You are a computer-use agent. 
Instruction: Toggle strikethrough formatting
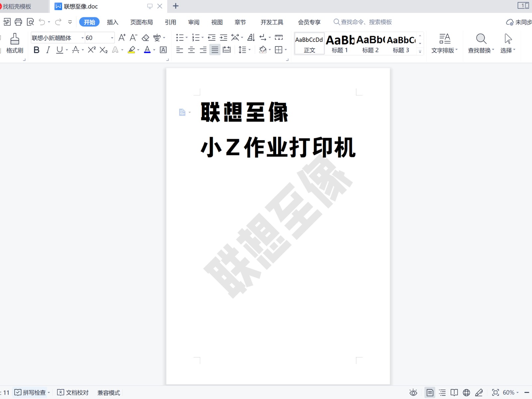[x=75, y=50]
